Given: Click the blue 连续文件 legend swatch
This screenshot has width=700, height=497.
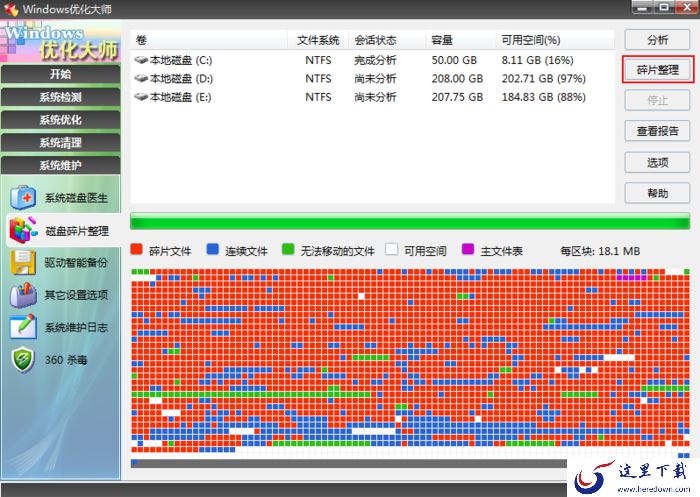Looking at the screenshot, I should pyautogui.click(x=212, y=249).
